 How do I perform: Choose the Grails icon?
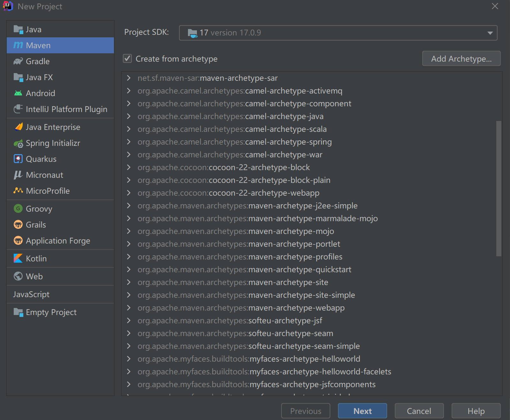coord(18,225)
